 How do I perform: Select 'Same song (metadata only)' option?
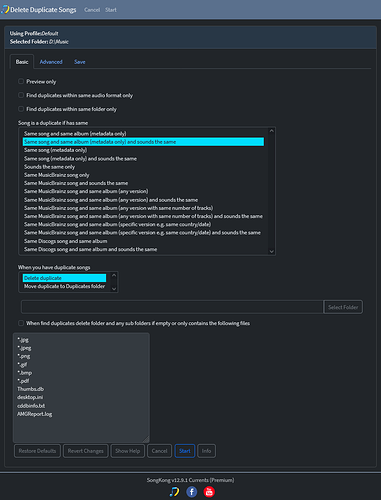[143, 150]
